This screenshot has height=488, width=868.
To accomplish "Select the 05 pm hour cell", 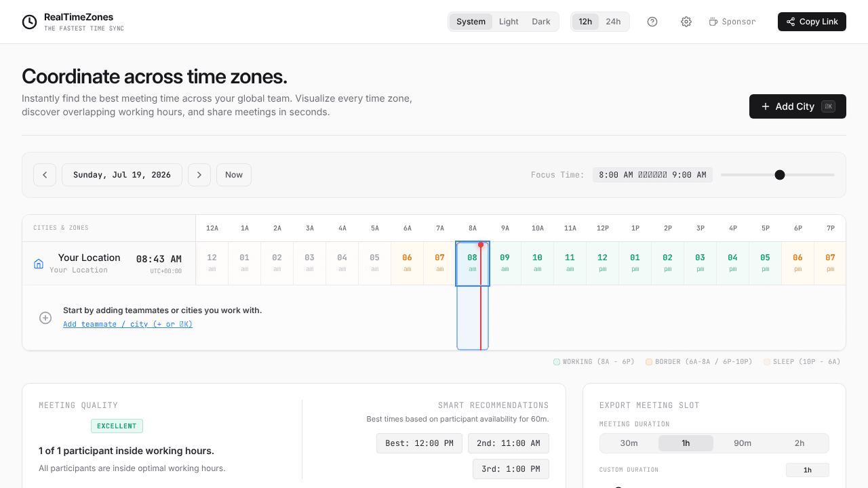I will [x=766, y=264].
